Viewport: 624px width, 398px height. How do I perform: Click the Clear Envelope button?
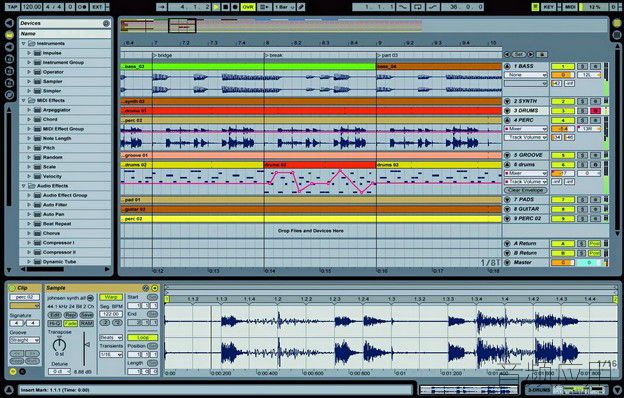526,190
